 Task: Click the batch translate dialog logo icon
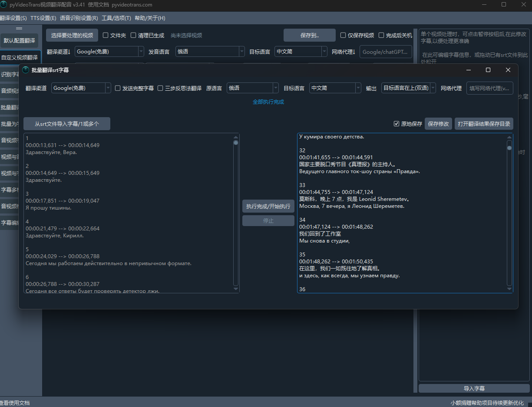(26, 70)
